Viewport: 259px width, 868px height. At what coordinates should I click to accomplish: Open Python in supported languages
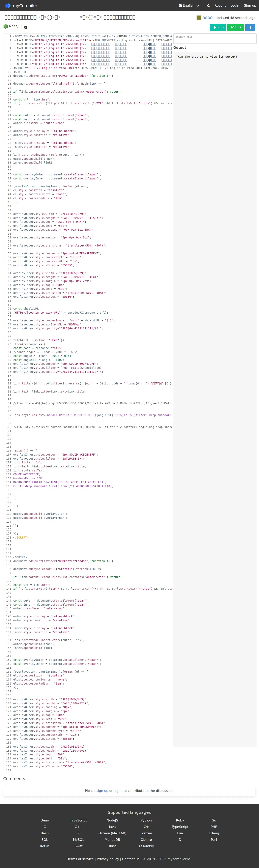146,820
